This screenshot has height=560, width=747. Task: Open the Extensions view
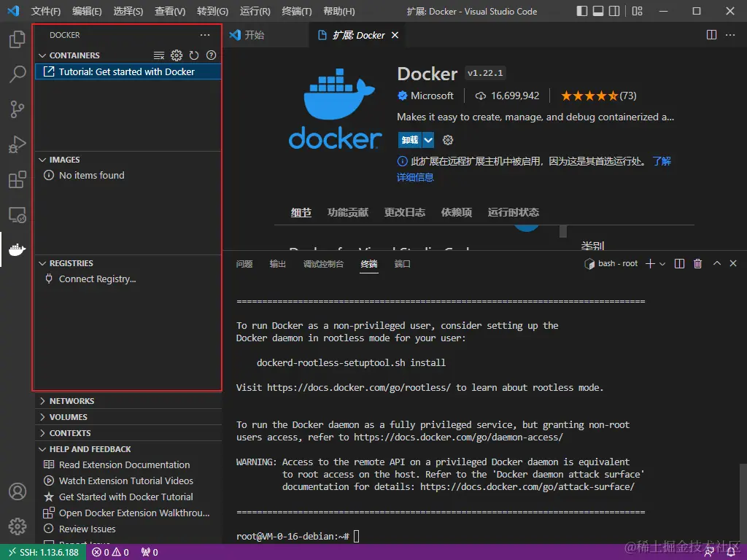(x=18, y=179)
